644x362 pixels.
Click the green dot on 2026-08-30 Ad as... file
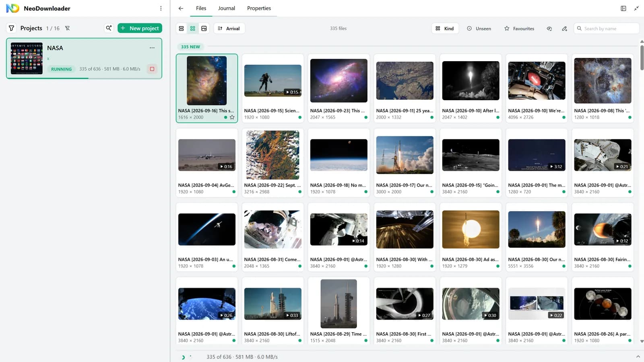(x=498, y=266)
